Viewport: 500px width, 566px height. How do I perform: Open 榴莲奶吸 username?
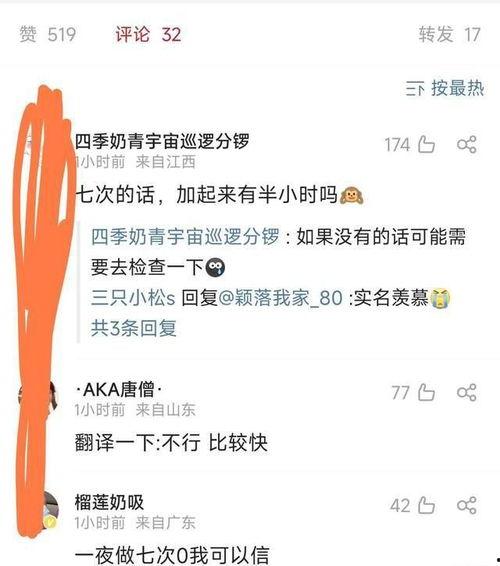point(109,502)
